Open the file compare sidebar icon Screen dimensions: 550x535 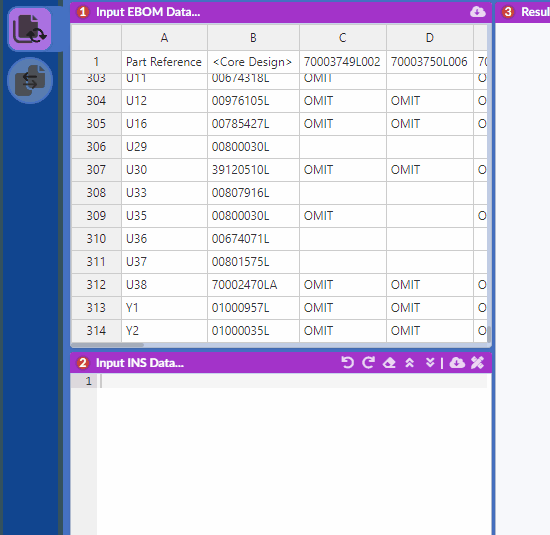click(30, 81)
